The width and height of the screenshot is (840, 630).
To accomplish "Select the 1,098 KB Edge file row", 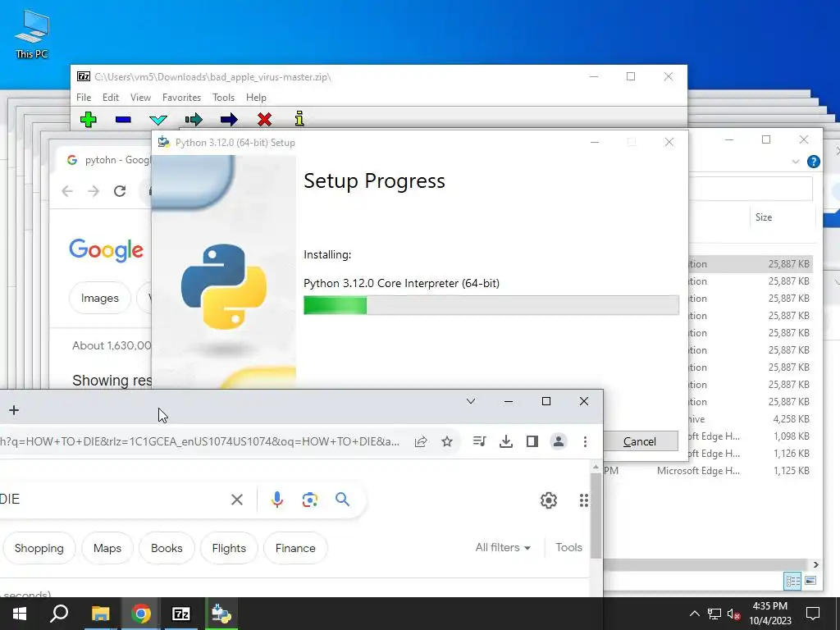I will pyautogui.click(x=750, y=436).
